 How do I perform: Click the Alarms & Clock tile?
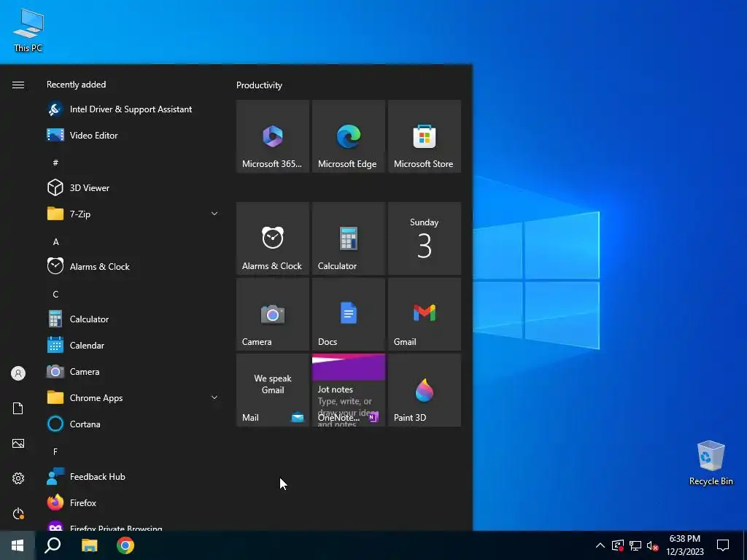pos(273,238)
